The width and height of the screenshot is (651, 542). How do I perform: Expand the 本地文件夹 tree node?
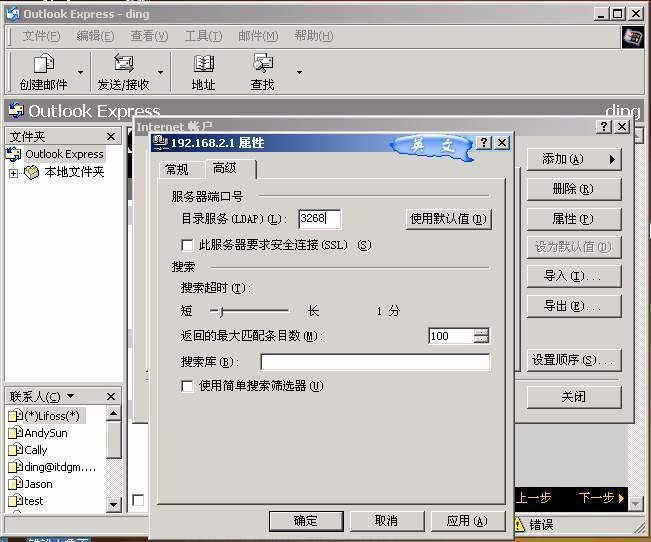[x=13, y=172]
